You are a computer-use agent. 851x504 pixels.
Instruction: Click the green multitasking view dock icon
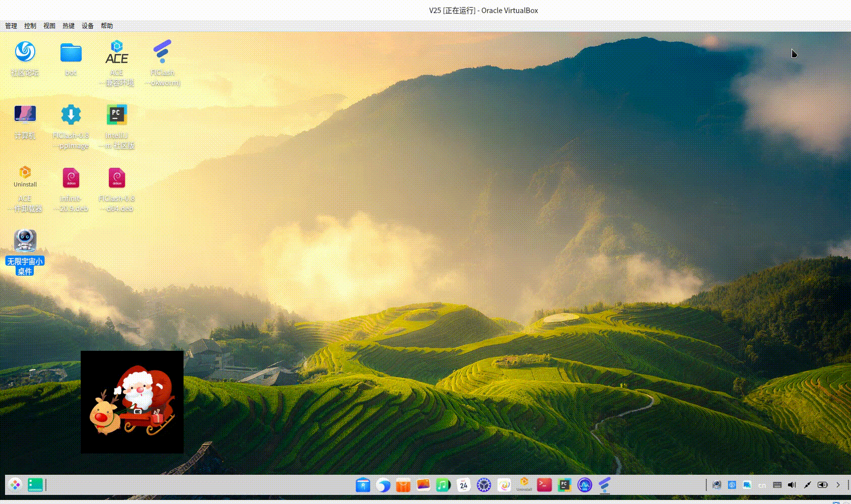(x=35, y=485)
